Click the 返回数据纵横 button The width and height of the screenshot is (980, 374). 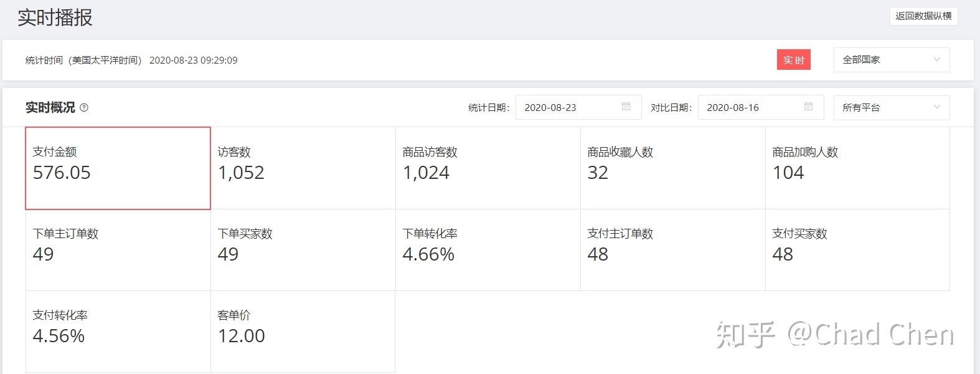click(x=923, y=16)
